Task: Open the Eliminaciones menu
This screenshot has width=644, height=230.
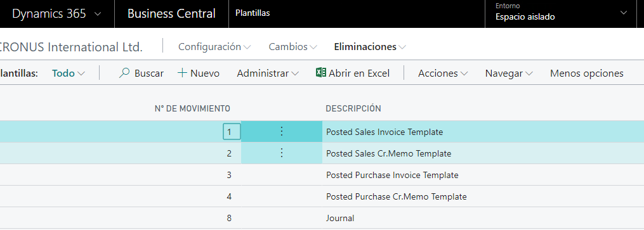Action: pyautogui.click(x=370, y=47)
